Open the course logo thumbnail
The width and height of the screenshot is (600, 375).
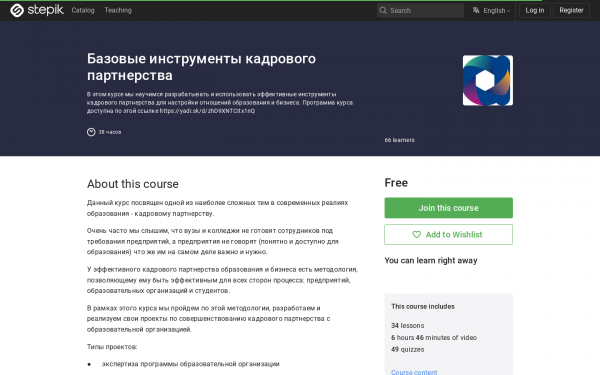[488, 80]
